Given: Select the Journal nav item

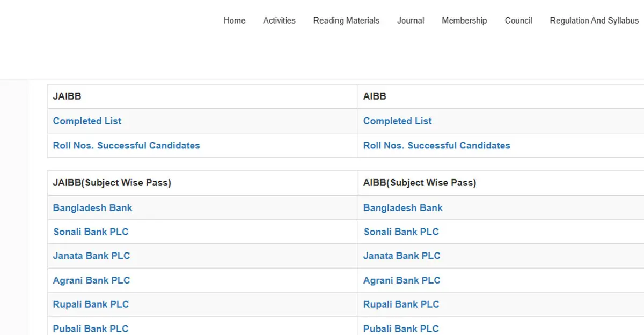Looking at the screenshot, I should point(411,20).
